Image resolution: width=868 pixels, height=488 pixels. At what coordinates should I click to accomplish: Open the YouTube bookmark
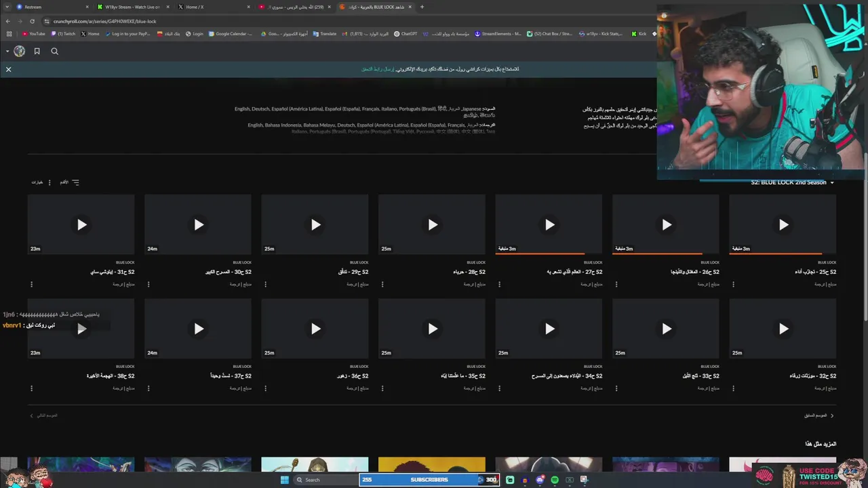point(34,33)
